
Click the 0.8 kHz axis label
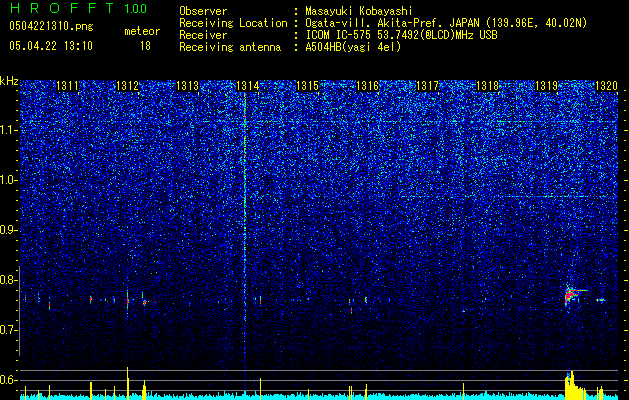[9, 280]
